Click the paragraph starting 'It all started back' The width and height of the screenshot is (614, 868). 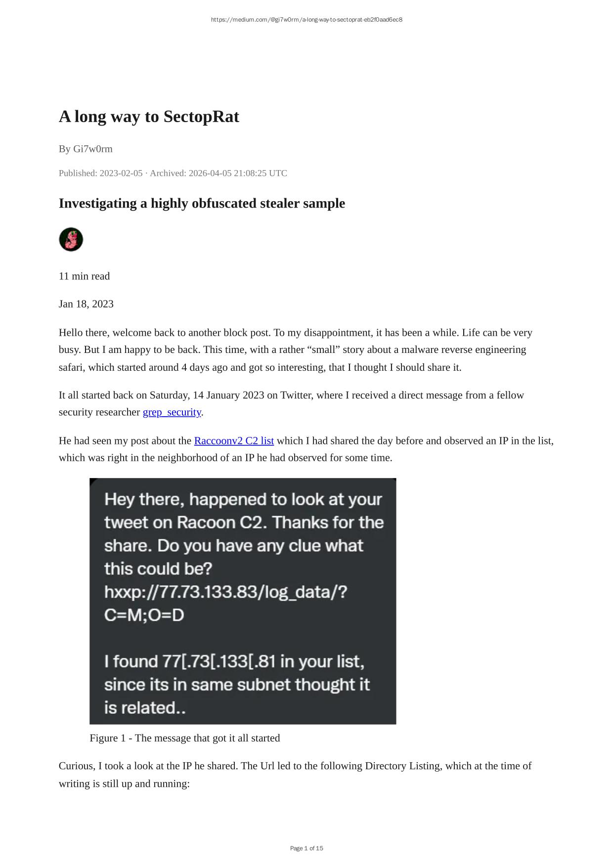291,403
